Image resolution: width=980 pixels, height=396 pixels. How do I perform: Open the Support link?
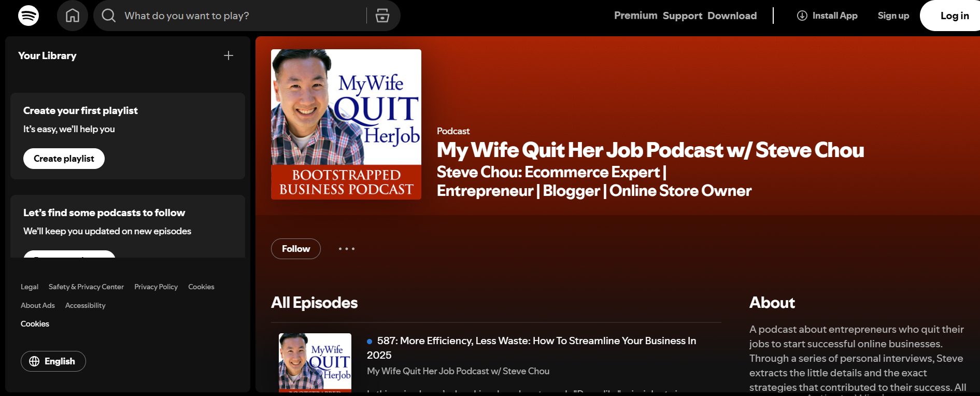[683, 16]
